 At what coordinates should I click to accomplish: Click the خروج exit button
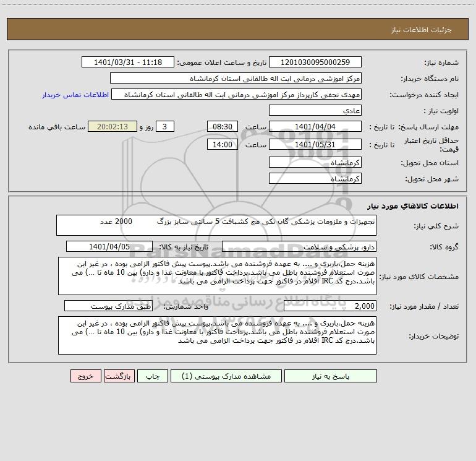(85, 376)
